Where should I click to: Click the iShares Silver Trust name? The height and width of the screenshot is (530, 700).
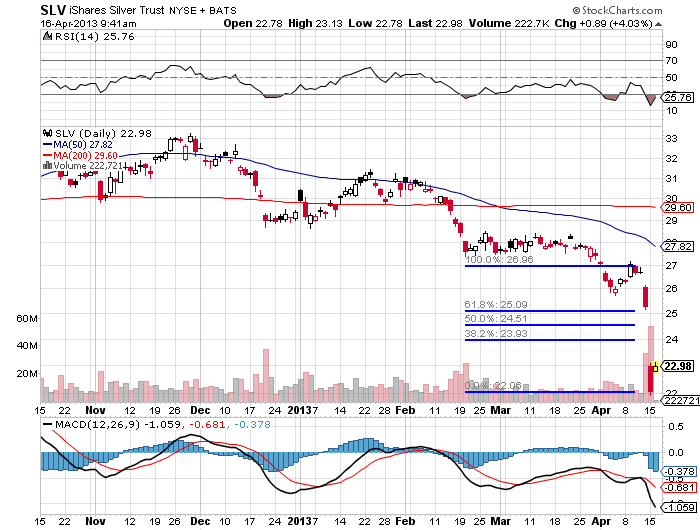(x=117, y=10)
